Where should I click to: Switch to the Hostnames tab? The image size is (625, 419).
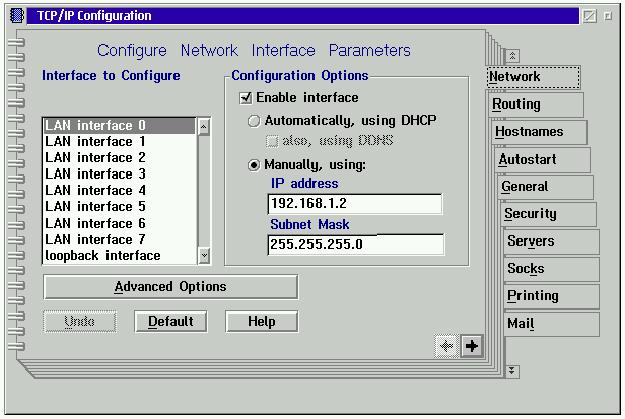tap(529, 132)
